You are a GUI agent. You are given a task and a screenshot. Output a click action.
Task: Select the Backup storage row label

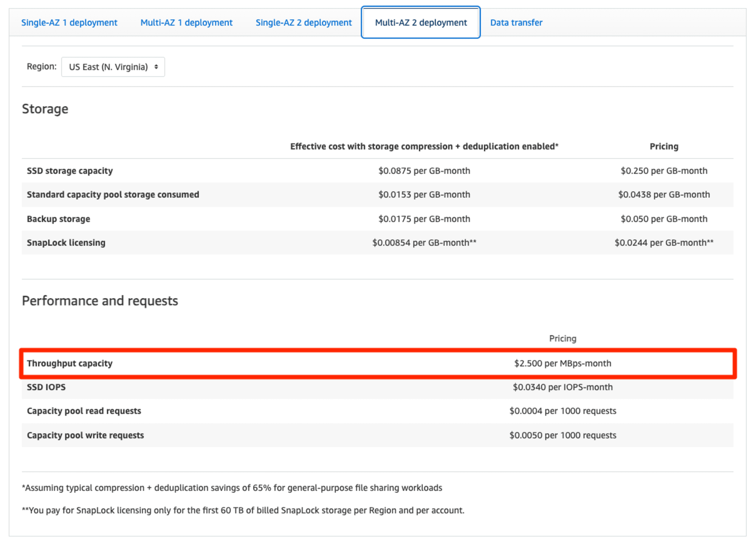pyautogui.click(x=58, y=219)
